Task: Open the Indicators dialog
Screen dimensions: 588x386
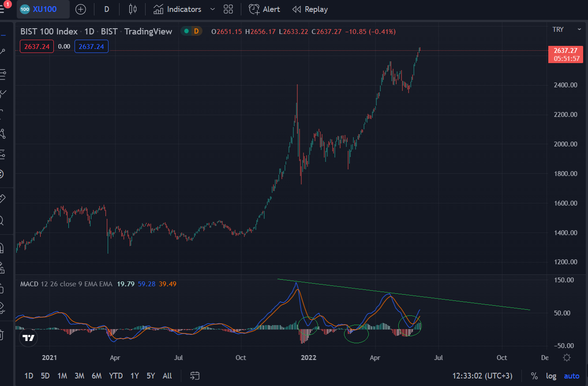Action: pos(178,9)
